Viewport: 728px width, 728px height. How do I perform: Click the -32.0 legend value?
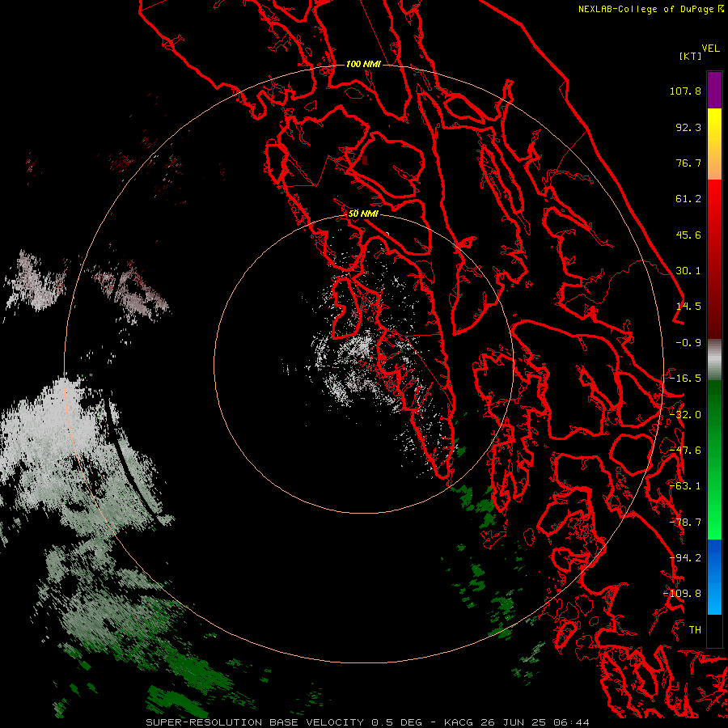point(685,415)
